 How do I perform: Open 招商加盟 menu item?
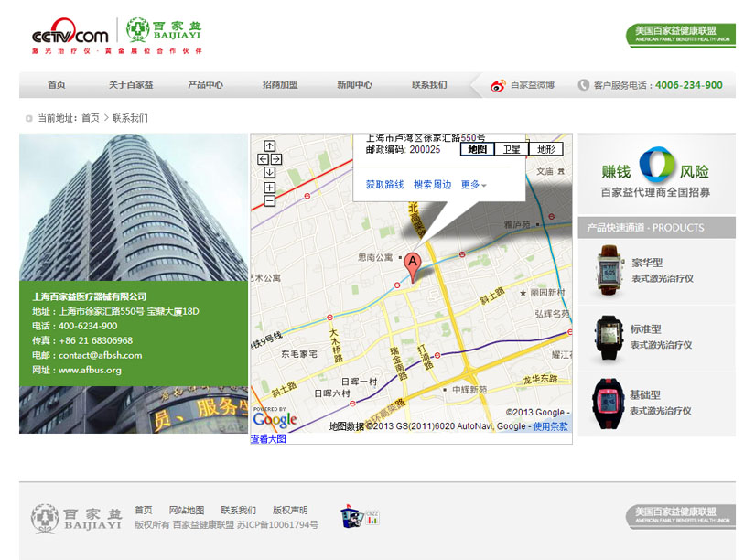(280, 85)
